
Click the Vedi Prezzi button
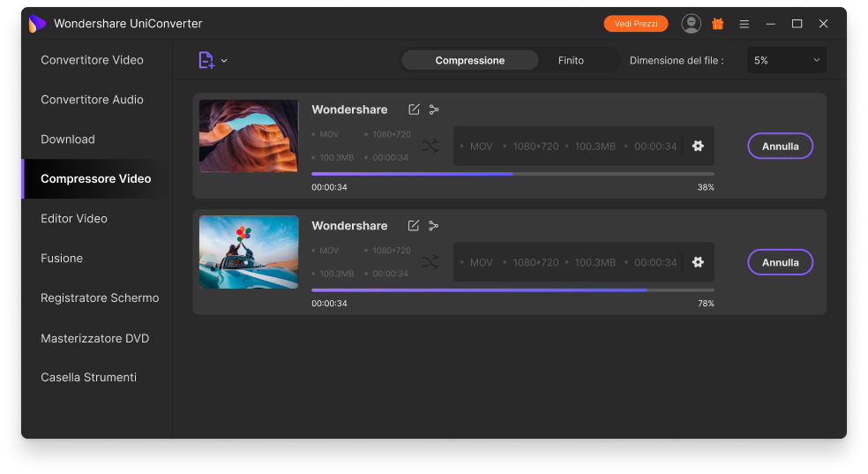pos(635,23)
